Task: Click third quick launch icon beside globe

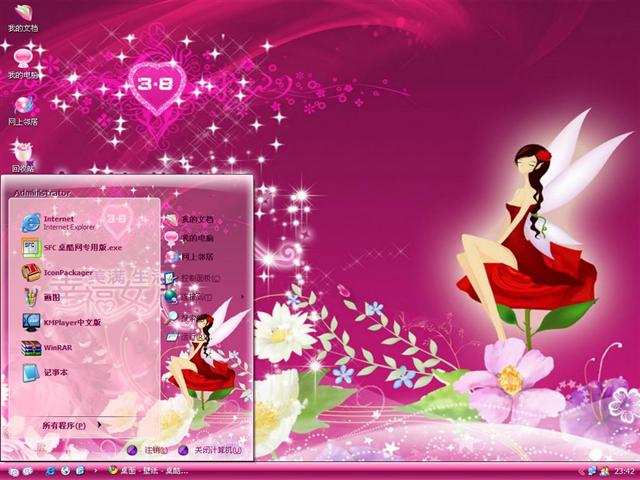Action: [80, 471]
